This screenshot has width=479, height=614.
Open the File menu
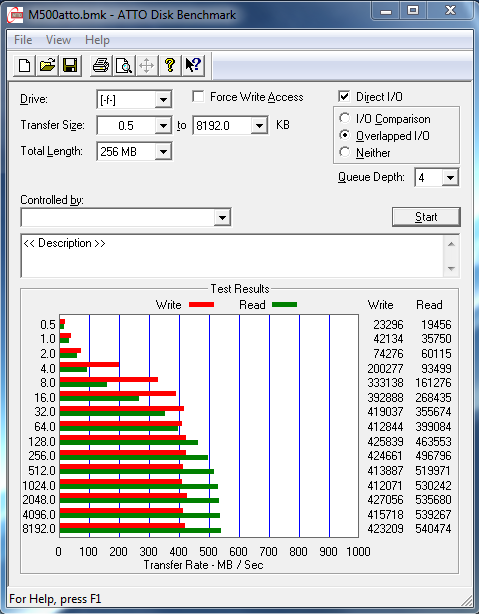coord(23,40)
